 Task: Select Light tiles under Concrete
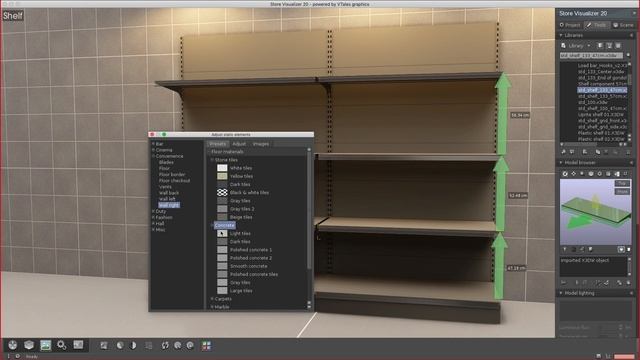coord(240,233)
